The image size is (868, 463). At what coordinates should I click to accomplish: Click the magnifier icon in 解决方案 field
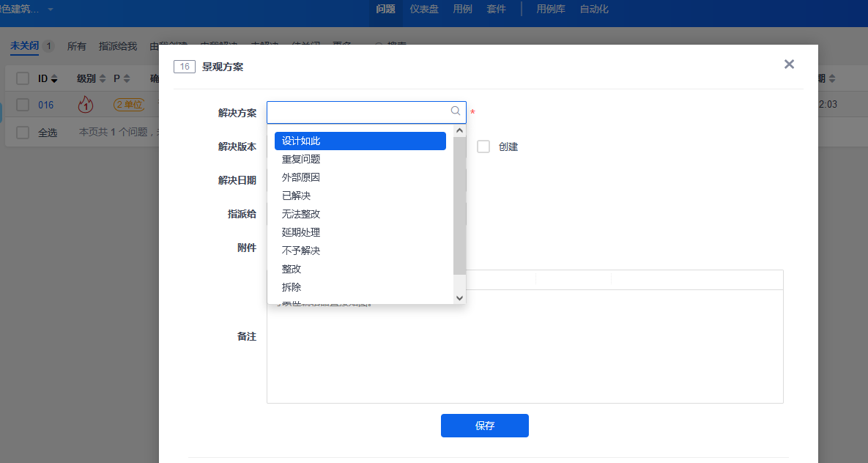point(456,111)
